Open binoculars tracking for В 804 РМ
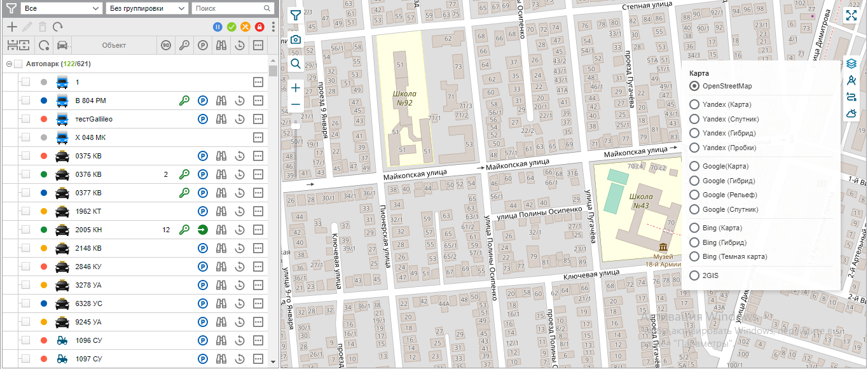The width and height of the screenshot is (868, 369). (221, 101)
